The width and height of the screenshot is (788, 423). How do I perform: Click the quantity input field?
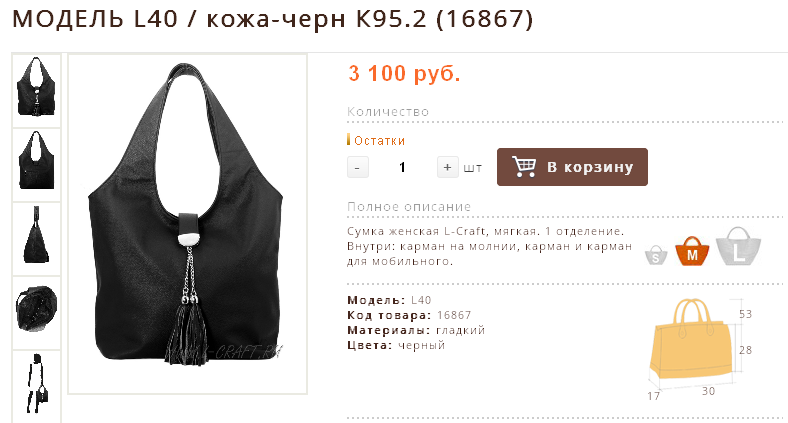tap(402, 167)
